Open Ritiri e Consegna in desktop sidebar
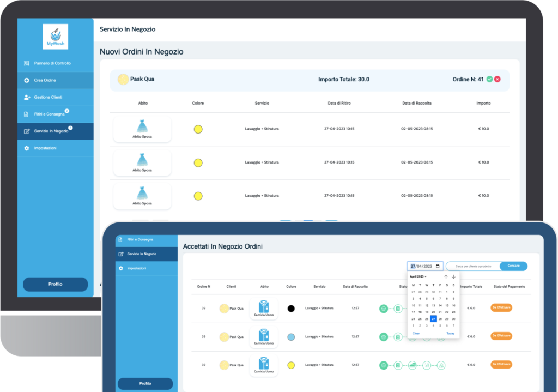558x392 pixels. tap(55, 114)
